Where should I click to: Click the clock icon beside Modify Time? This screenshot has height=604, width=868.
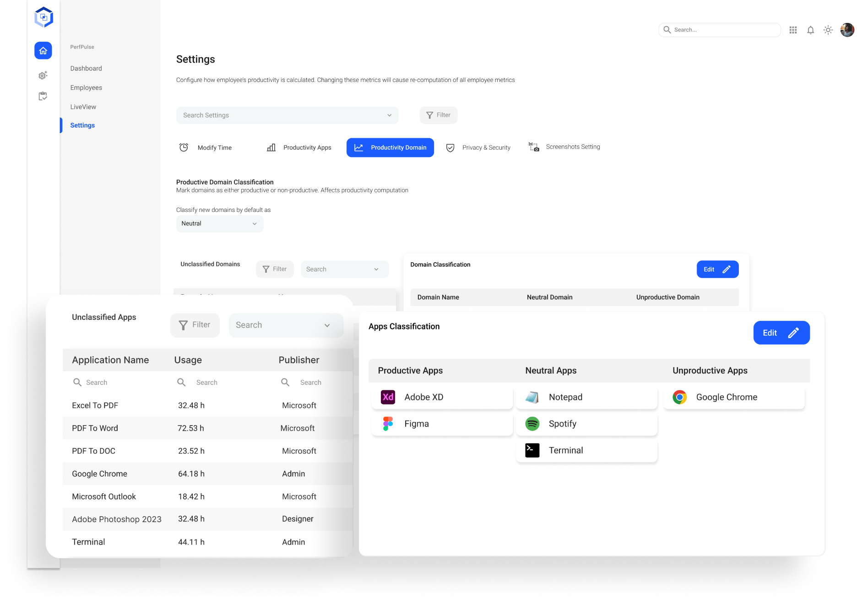pyautogui.click(x=184, y=147)
